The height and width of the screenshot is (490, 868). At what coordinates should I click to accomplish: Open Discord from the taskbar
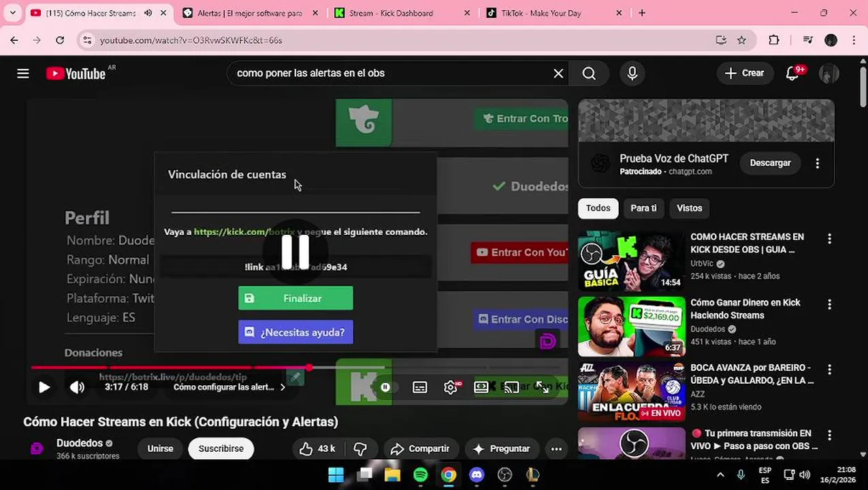477,474
